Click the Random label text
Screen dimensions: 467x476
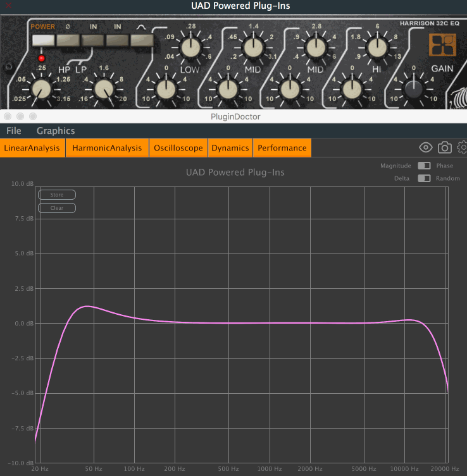point(447,178)
